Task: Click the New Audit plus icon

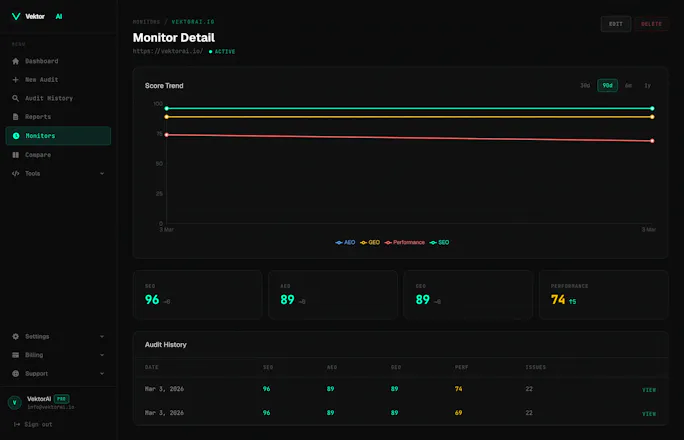Action: (x=16, y=80)
